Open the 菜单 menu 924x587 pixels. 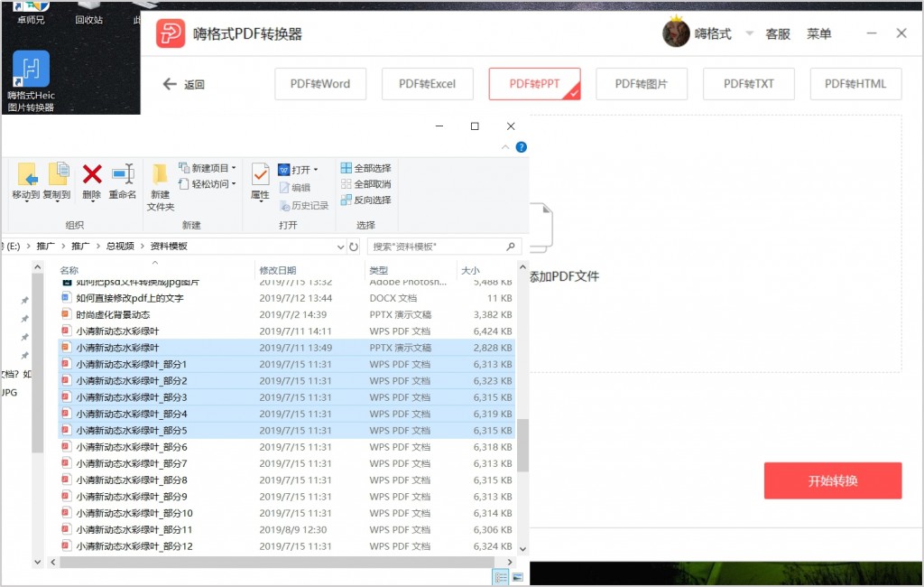click(x=818, y=33)
